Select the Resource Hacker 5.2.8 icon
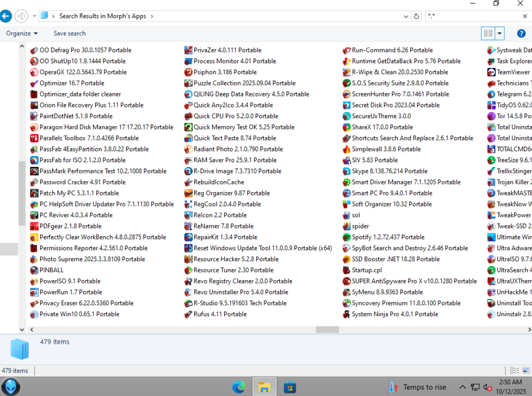This screenshot has height=396, width=532. coord(188,259)
